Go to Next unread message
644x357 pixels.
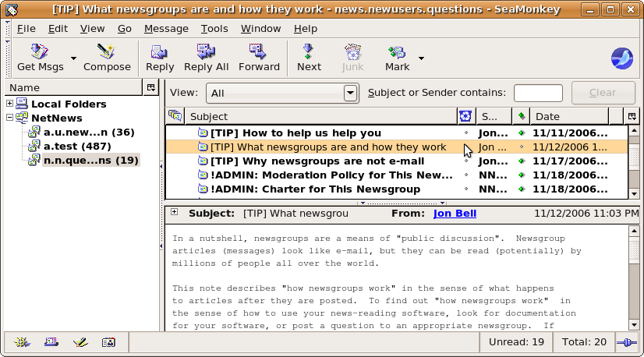pos(309,52)
